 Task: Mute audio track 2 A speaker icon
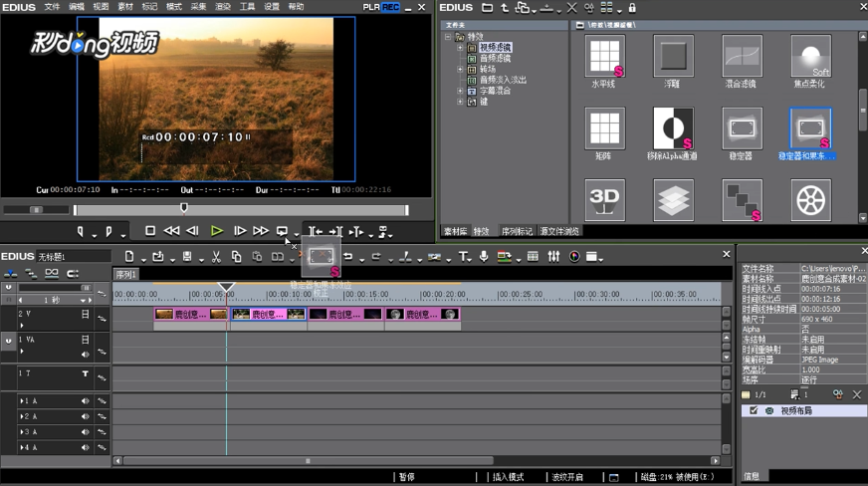point(86,416)
